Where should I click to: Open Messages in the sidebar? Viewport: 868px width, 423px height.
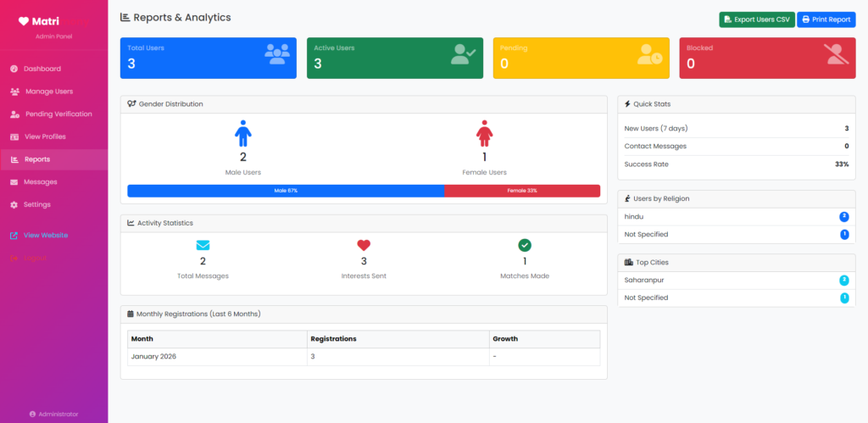click(x=40, y=182)
